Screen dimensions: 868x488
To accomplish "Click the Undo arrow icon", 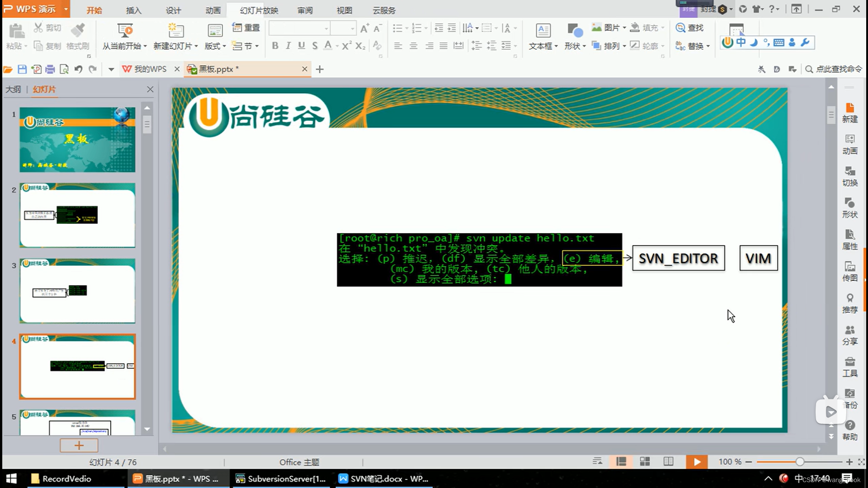I will pyautogui.click(x=78, y=69).
